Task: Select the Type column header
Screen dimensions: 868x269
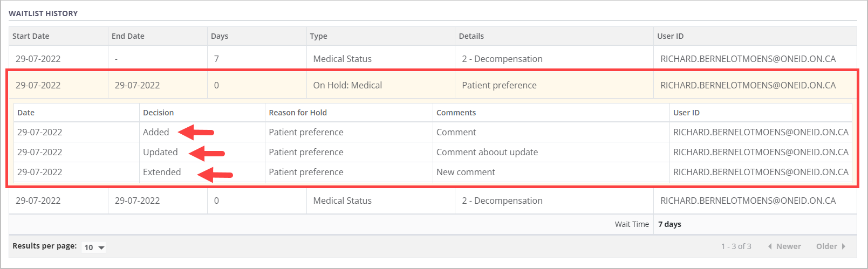Action: pos(318,36)
